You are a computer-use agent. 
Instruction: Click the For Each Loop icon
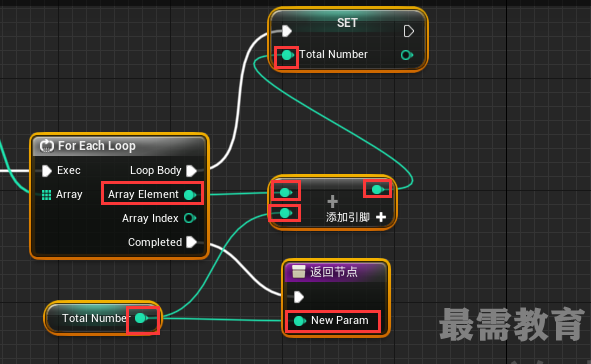47,145
